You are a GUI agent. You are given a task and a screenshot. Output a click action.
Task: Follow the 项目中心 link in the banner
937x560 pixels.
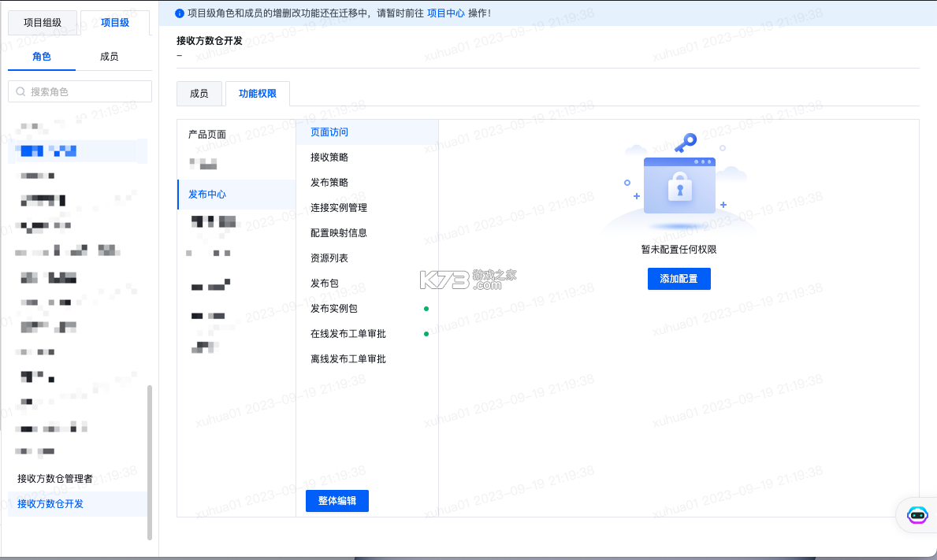[446, 13]
